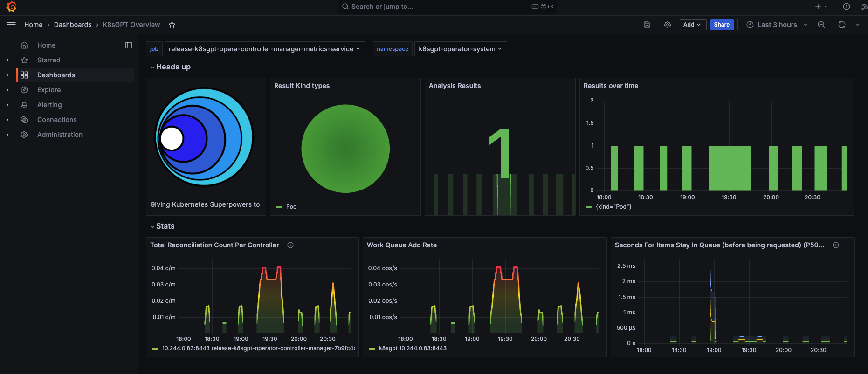Open the job variable dropdown
The image size is (868, 374).
pyautogui.click(x=264, y=49)
